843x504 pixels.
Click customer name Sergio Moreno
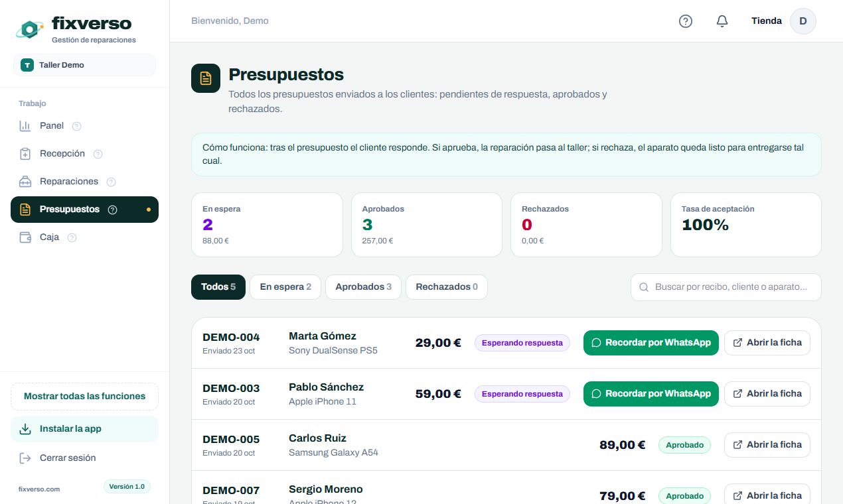tap(326, 489)
